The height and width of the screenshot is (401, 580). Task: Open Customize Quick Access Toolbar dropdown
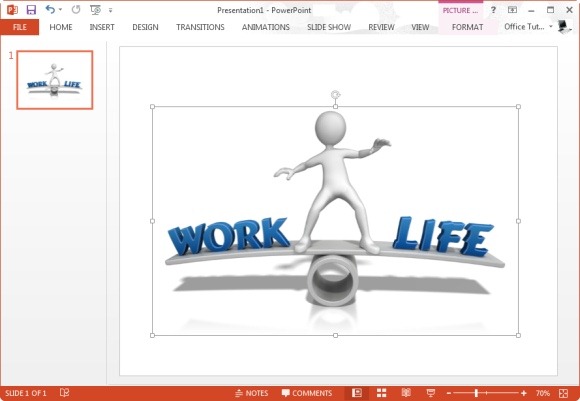pyautogui.click(x=110, y=10)
